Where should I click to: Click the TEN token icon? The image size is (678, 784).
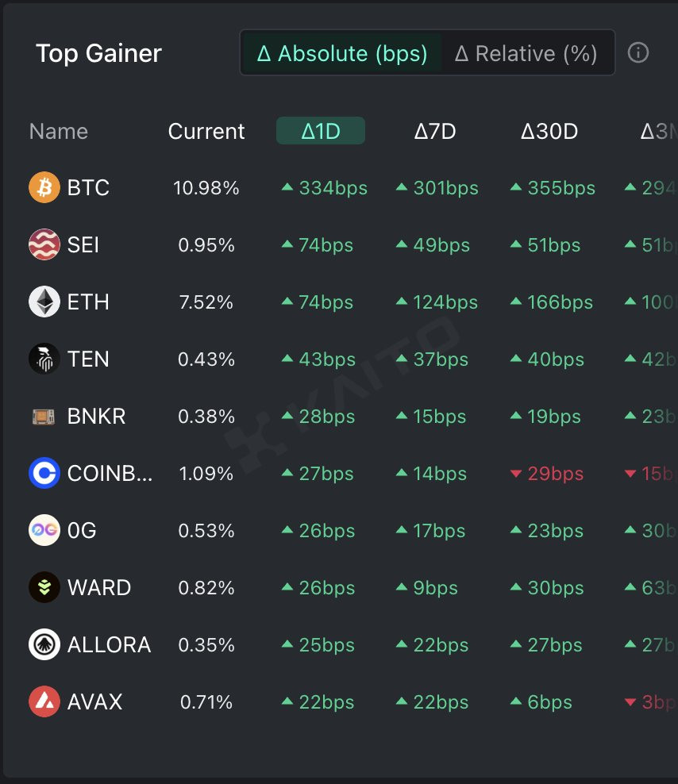pyautogui.click(x=44, y=359)
